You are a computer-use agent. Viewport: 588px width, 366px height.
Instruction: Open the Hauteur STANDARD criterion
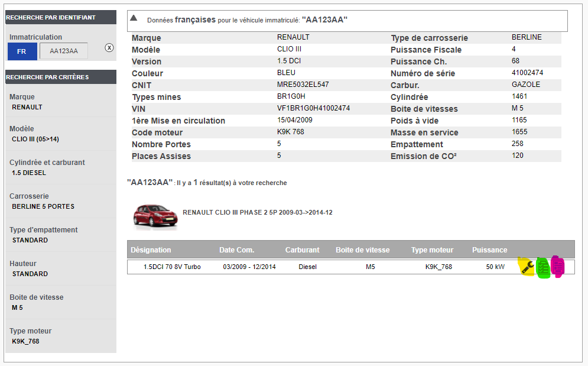click(x=61, y=269)
